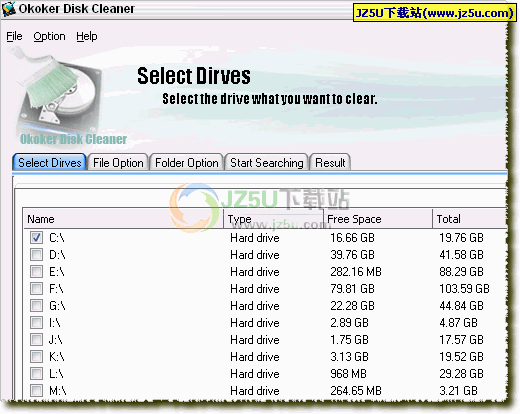Click the 968 MB free space value
This screenshot has width=520, height=414.
coord(348,374)
